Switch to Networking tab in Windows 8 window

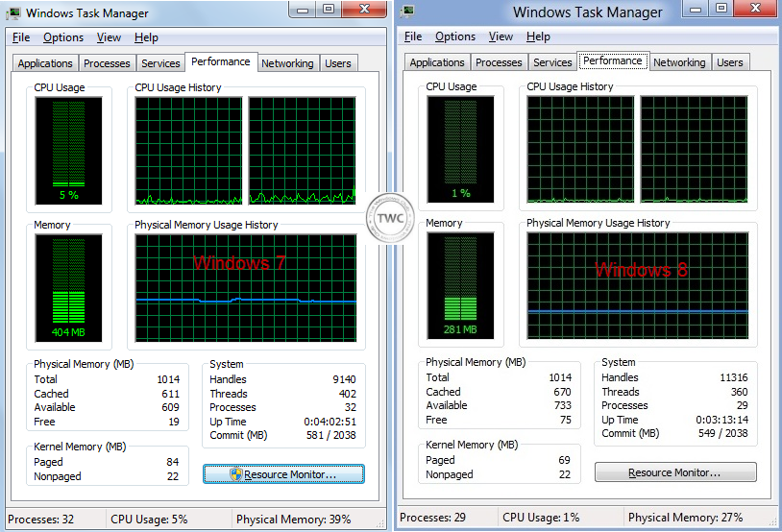pyautogui.click(x=680, y=62)
